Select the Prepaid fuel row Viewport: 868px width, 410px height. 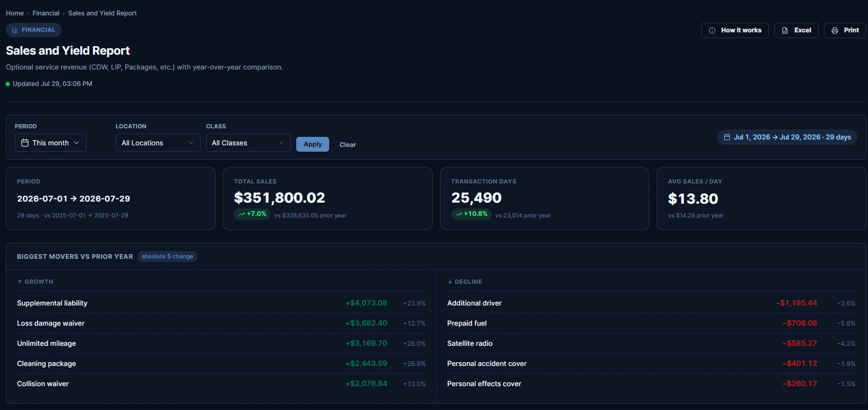point(651,324)
